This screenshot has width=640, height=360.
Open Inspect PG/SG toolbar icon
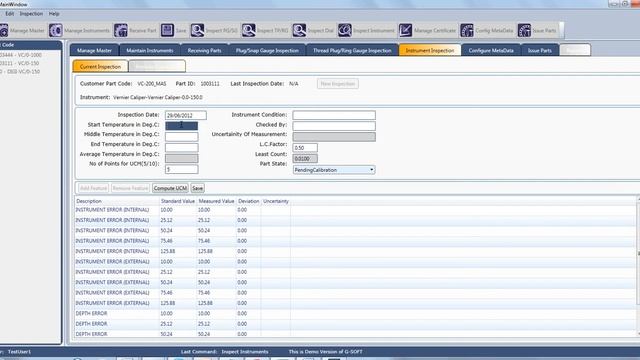click(198, 31)
